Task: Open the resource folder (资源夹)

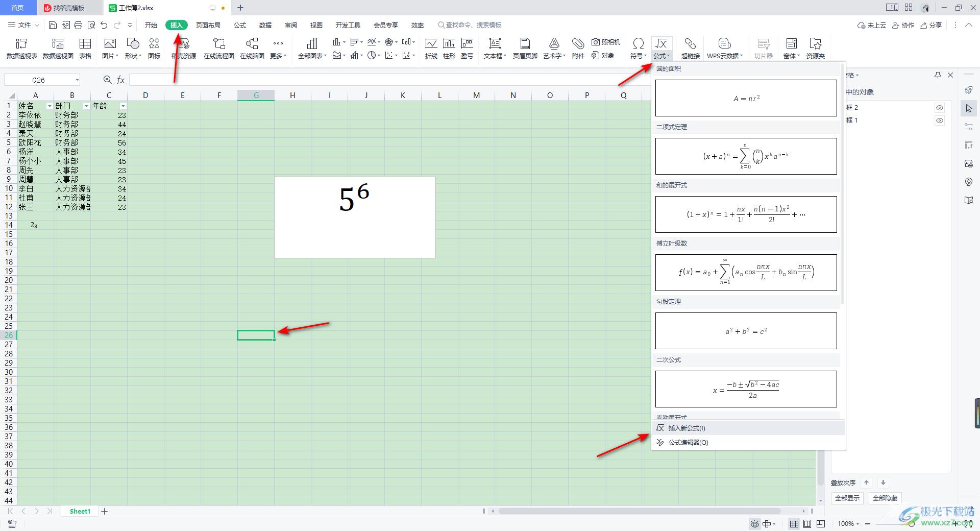Action: click(x=816, y=49)
